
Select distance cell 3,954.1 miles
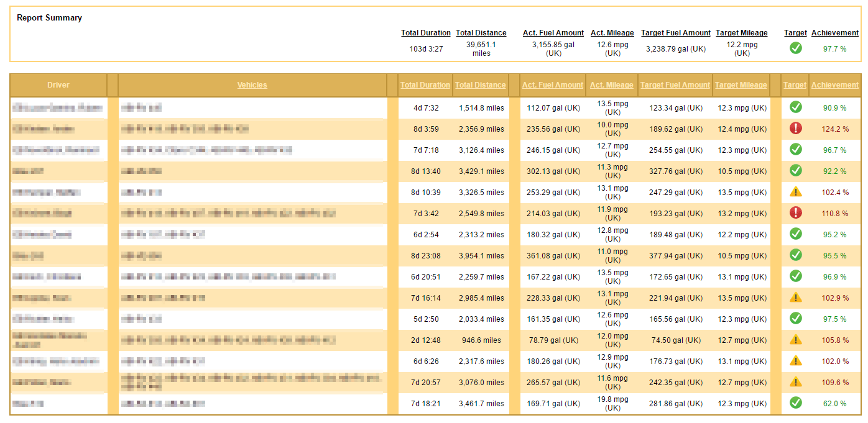pos(481,256)
